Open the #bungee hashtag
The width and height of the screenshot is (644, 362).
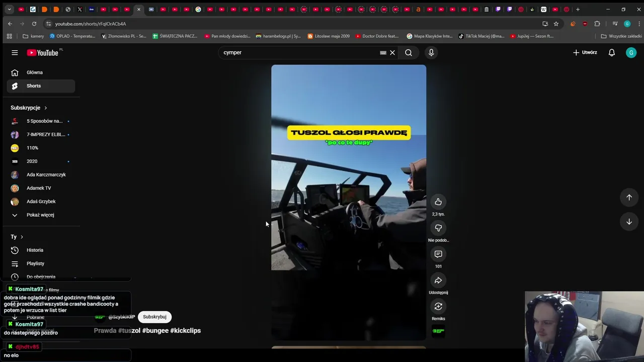[x=155, y=330]
